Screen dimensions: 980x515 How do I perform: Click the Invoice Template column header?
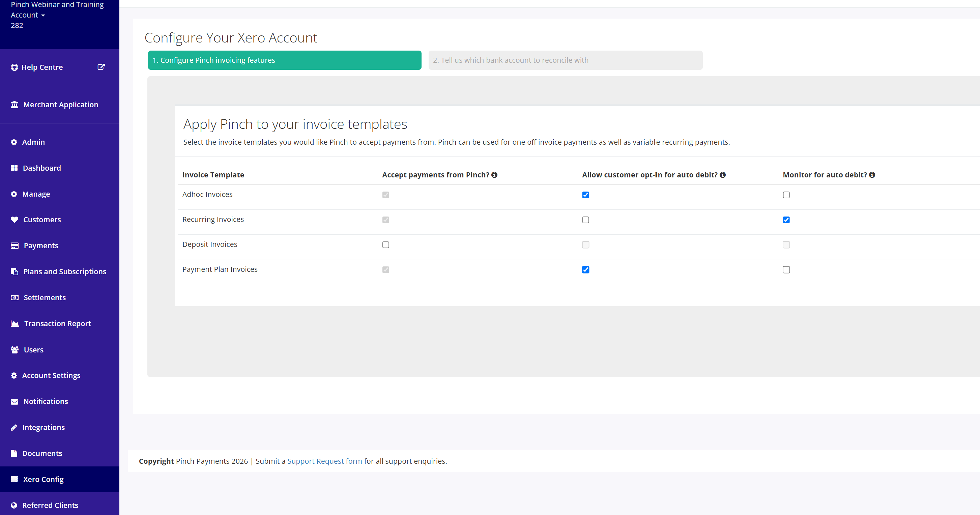(x=213, y=175)
